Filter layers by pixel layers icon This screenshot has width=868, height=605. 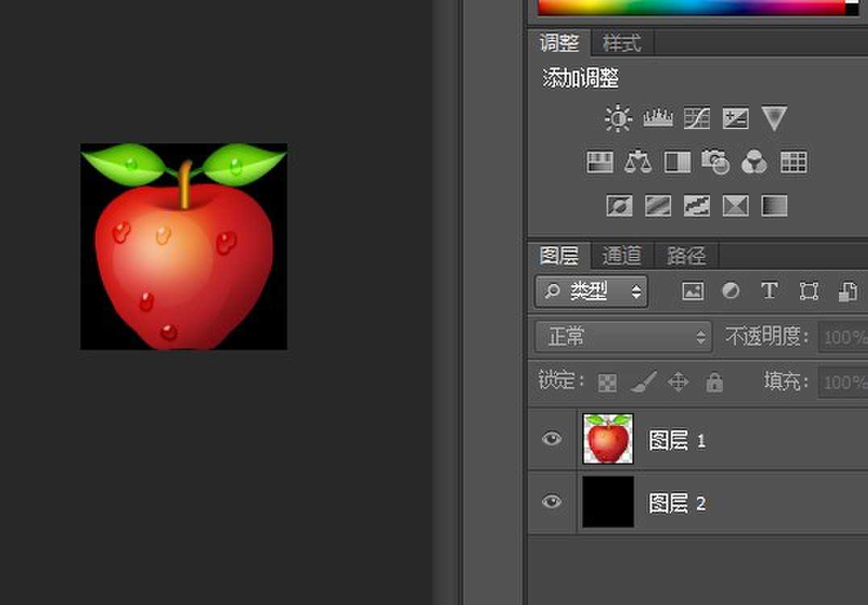point(693,291)
